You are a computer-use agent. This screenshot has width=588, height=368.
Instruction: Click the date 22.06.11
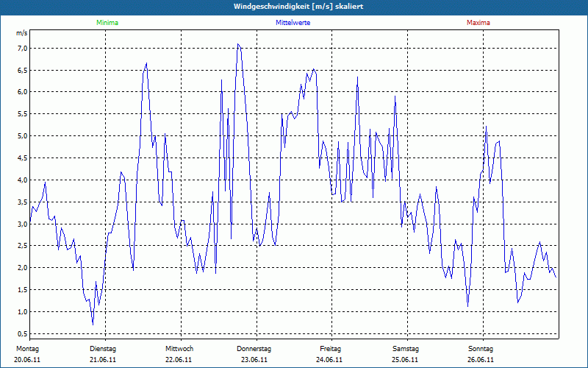(179, 360)
